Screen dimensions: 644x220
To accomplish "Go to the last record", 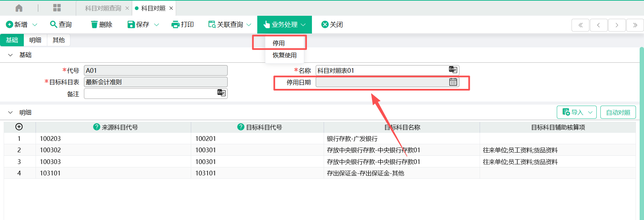I will pos(635,25).
